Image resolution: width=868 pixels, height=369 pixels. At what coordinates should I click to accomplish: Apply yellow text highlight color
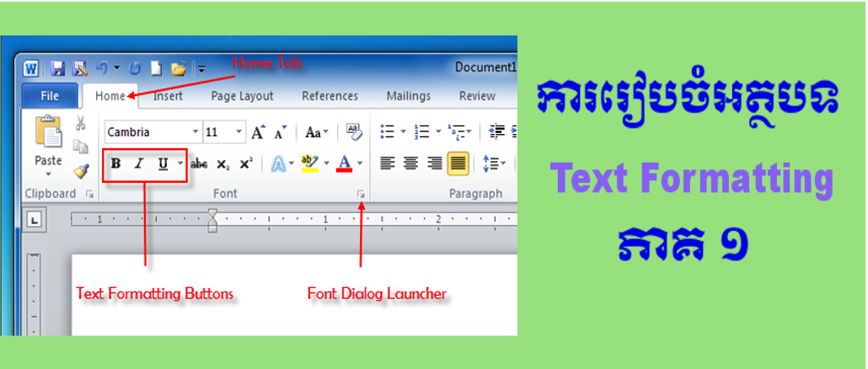pos(310,163)
